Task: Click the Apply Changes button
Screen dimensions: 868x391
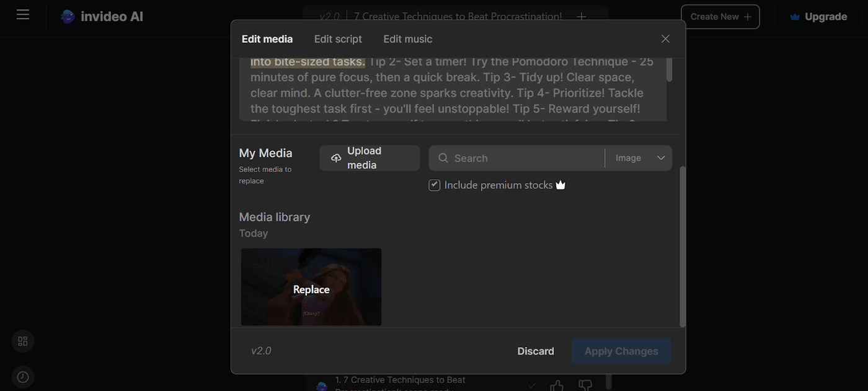Action: [x=621, y=351]
